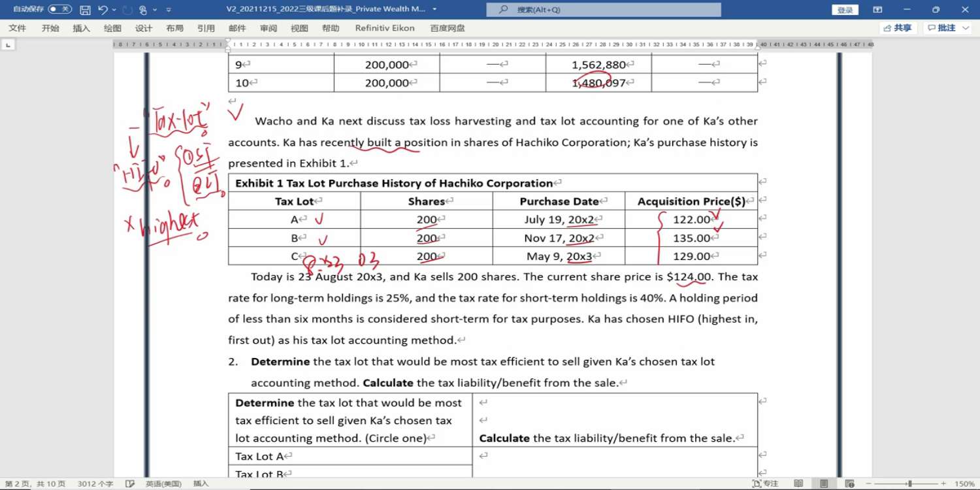Viewport: 980px width, 490px height.
Task: Open Customize Quick Access Toolbar dropdown
Action: 169,10
